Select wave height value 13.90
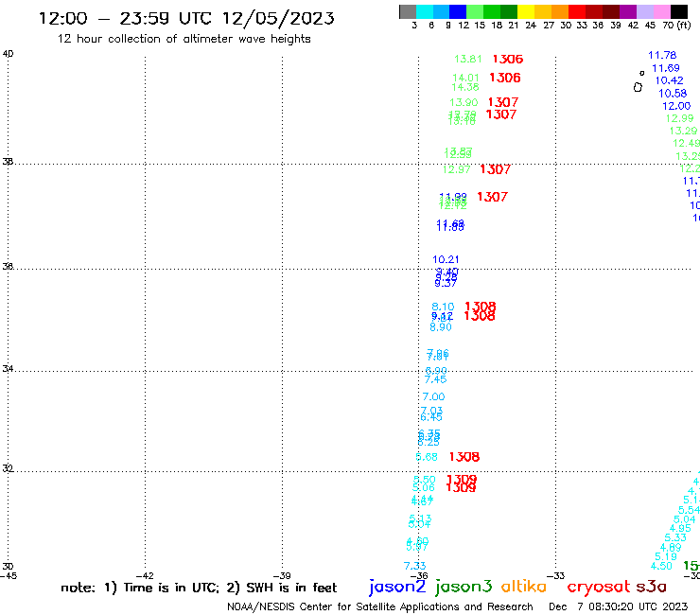This screenshot has width=700, height=615. pyautogui.click(x=464, y=103)
